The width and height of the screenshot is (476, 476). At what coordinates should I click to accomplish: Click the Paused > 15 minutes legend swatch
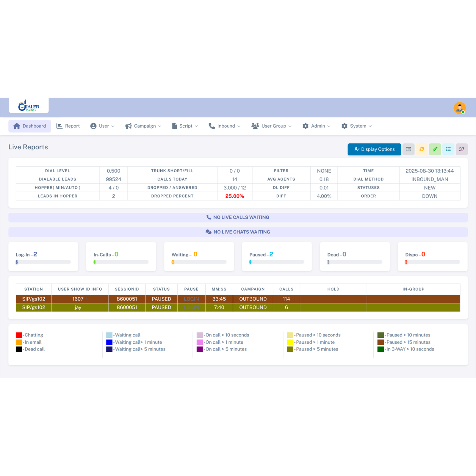coord(381,342)
